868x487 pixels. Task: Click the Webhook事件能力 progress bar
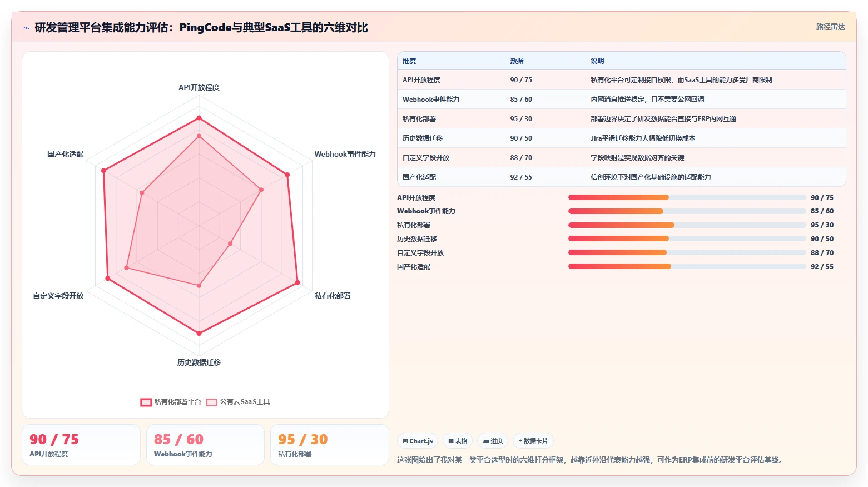point(687,211)
